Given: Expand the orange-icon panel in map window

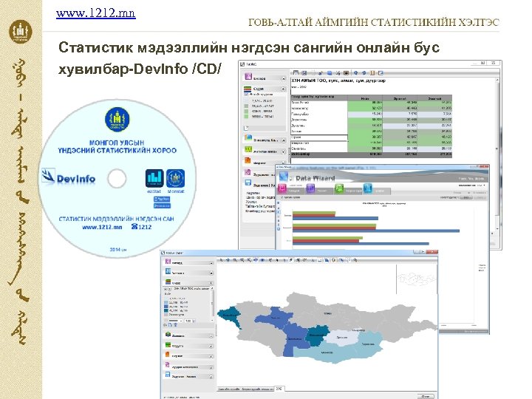Looking at the screenshot, I should (211, 356).
